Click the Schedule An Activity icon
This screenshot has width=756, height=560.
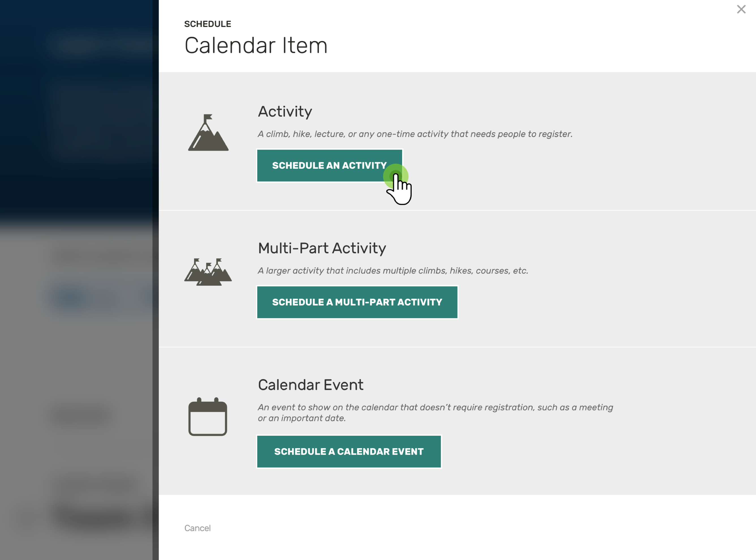tap(330, 165)
